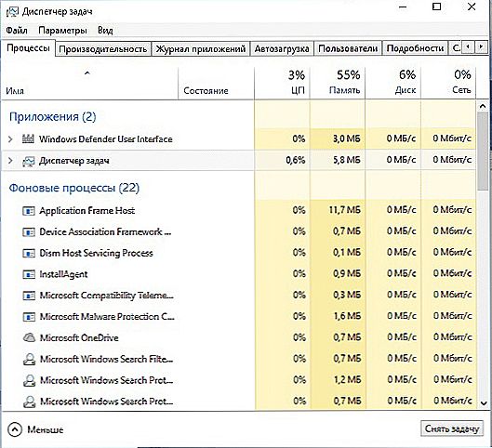Viewport: 492px width, 448px height.
Task: Open the Автозагрузка tab
Action: pos(282,49)
